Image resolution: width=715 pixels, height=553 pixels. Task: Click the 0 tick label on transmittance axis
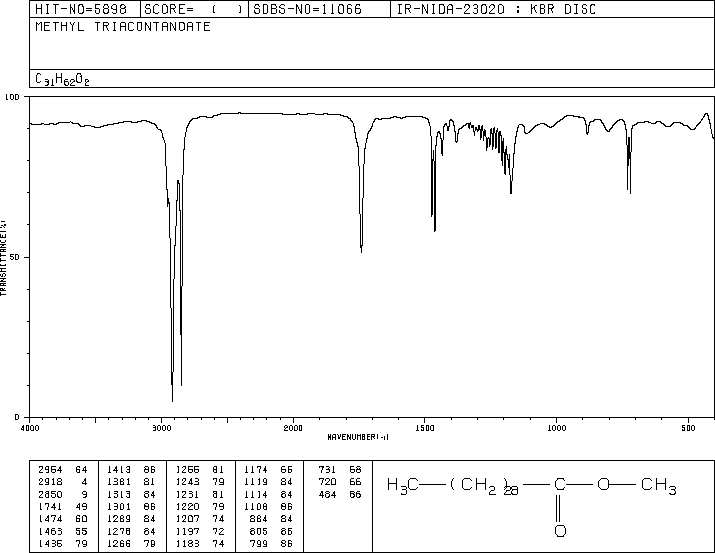[x=17, y=417]
